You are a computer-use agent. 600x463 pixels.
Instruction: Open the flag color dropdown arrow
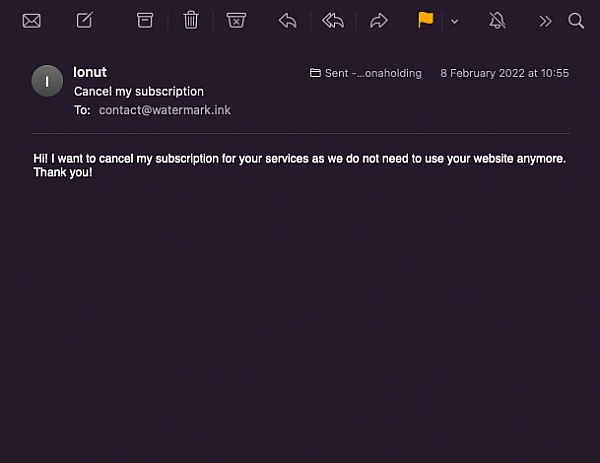455,22
